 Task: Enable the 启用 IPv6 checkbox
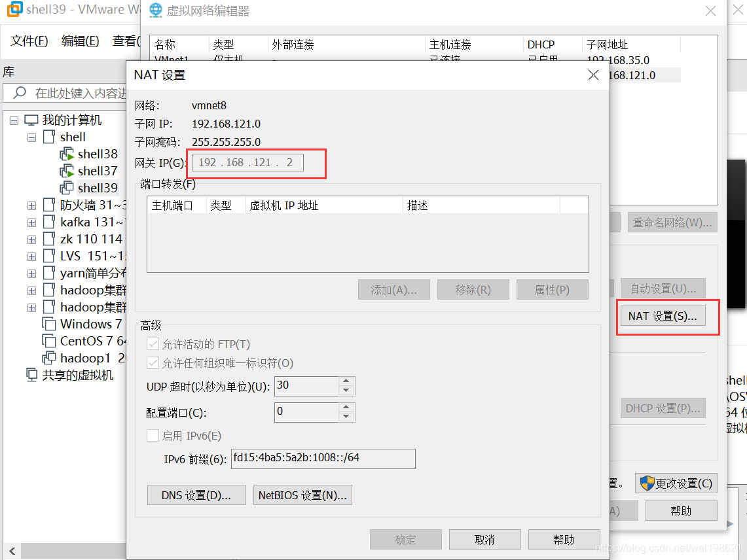point(153,436)
